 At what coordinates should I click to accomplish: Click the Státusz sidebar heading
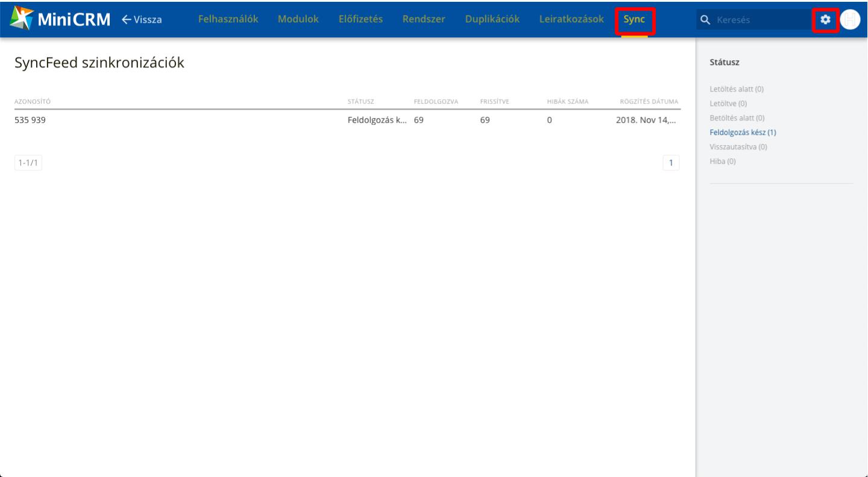(725, 62)
